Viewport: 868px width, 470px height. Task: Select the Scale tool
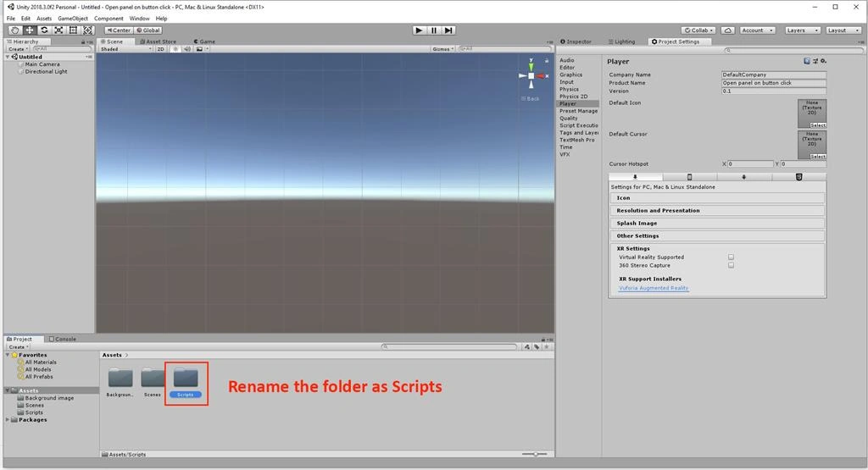pos(58,30)
